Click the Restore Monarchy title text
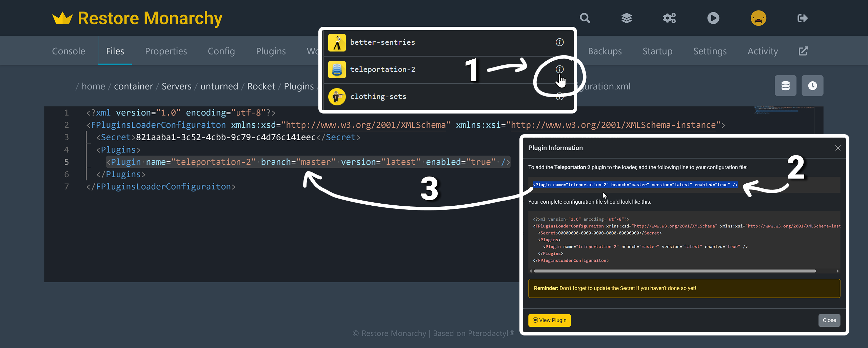This screenshot has height=348, width=868. [150, 18]
